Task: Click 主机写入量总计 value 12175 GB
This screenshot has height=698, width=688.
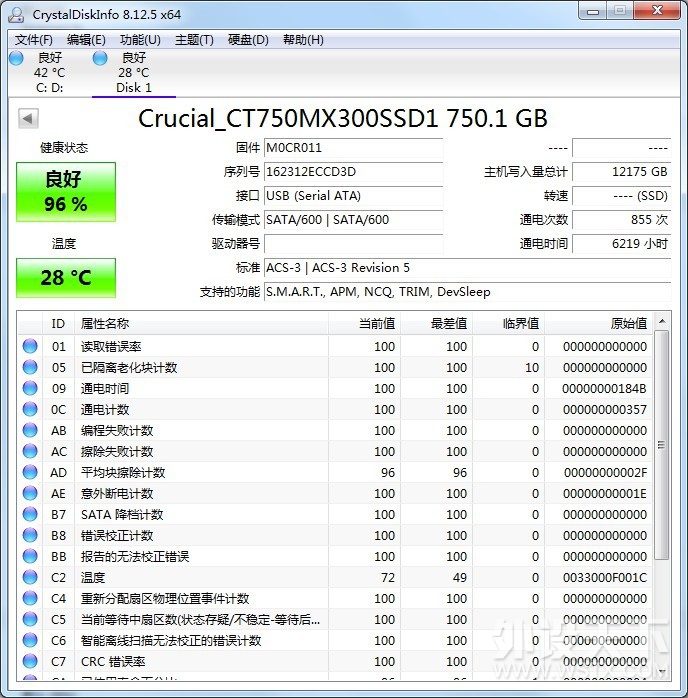Action: pyautogui.click(x=621, y=172)
